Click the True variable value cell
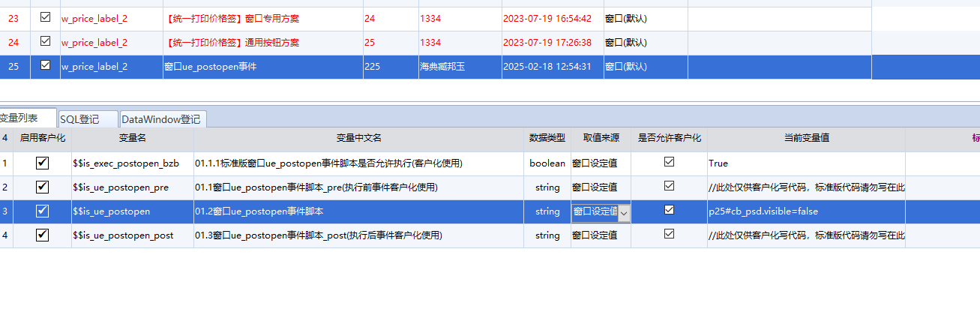Image resolution: width=980 pixels, height=315 pixels. pyautogui.click(x=806, y=163)
